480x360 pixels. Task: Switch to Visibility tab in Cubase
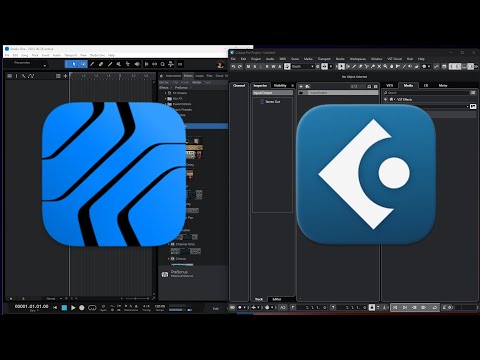[280, 86]
